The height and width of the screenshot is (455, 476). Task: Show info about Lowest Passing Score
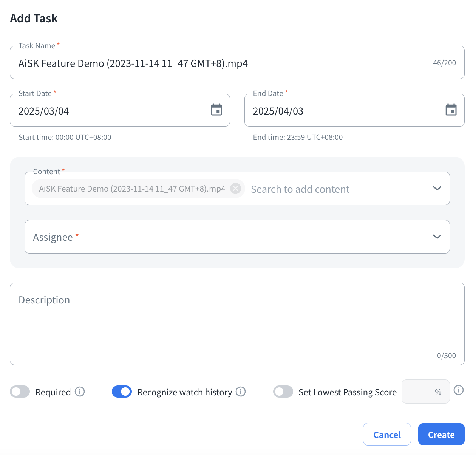point(459,390)
